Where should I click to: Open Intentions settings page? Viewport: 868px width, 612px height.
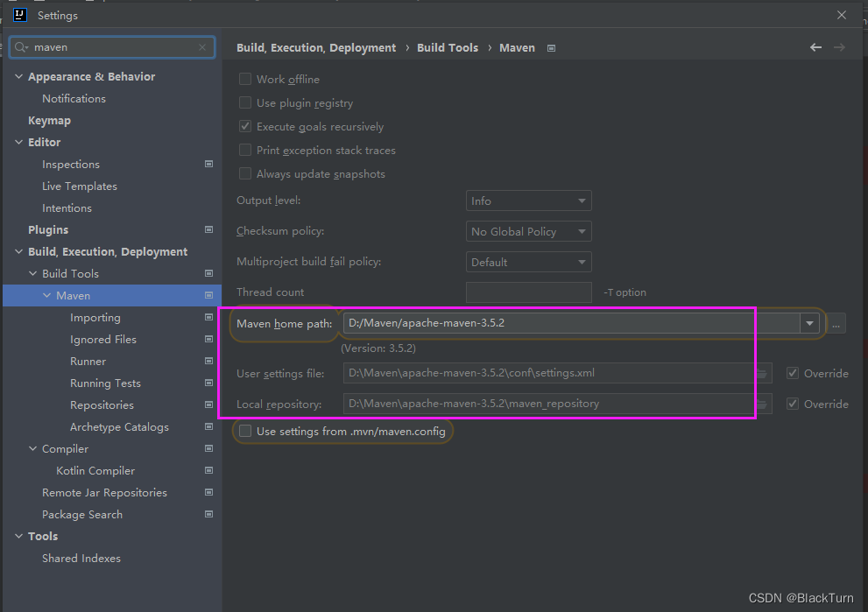tap(67, 208)
